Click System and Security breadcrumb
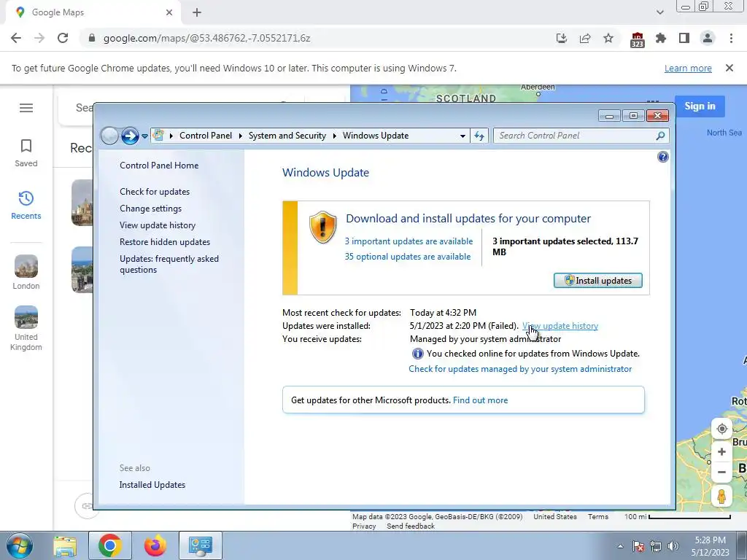 [287, 136]
